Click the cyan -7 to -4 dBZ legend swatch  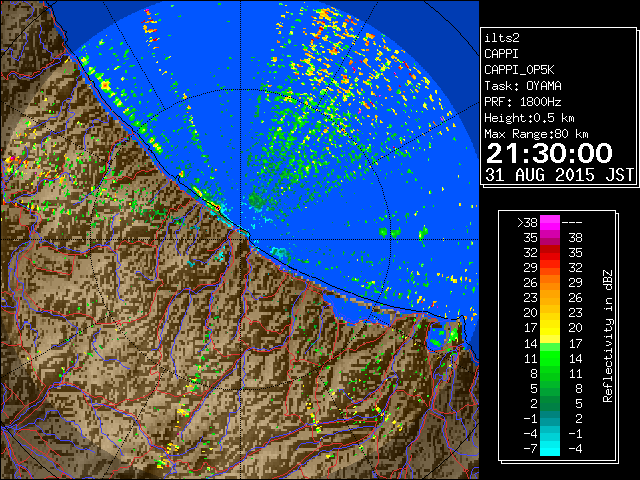pos(550,448)
